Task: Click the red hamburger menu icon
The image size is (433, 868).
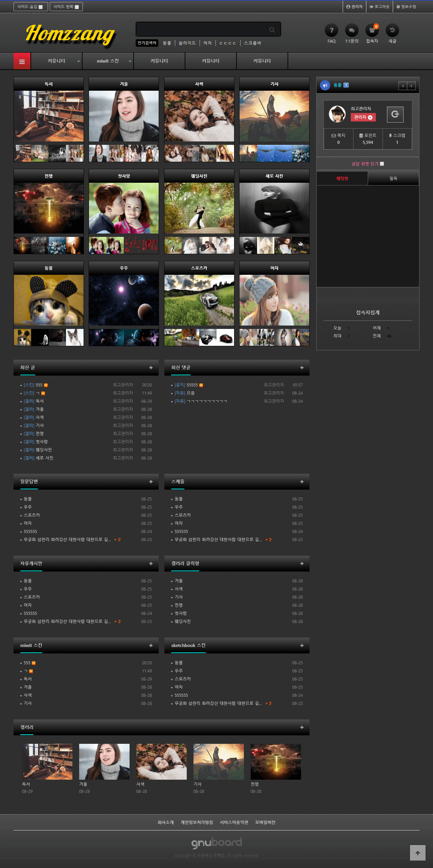Action: [22, 61]
